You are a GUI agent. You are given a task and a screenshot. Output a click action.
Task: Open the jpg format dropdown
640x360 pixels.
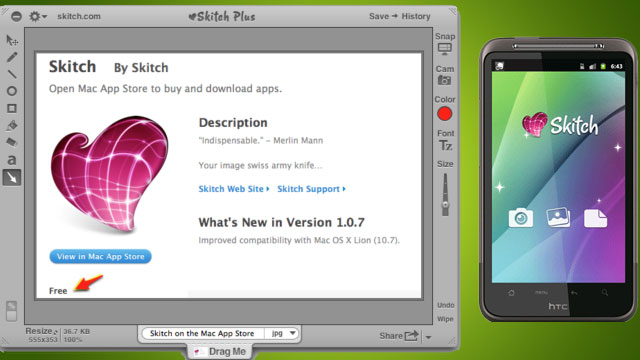(282, 333)
